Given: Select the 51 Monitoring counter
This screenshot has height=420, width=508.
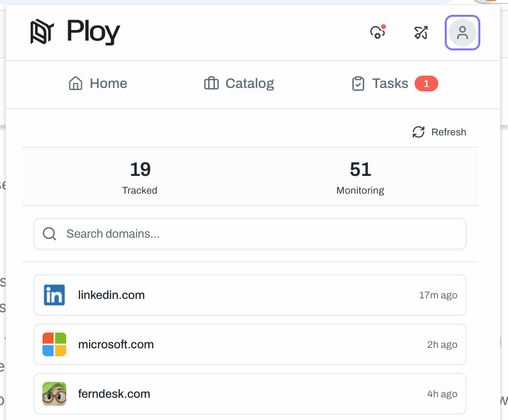Looking at the screenshot, I should [x=360, y=176].
